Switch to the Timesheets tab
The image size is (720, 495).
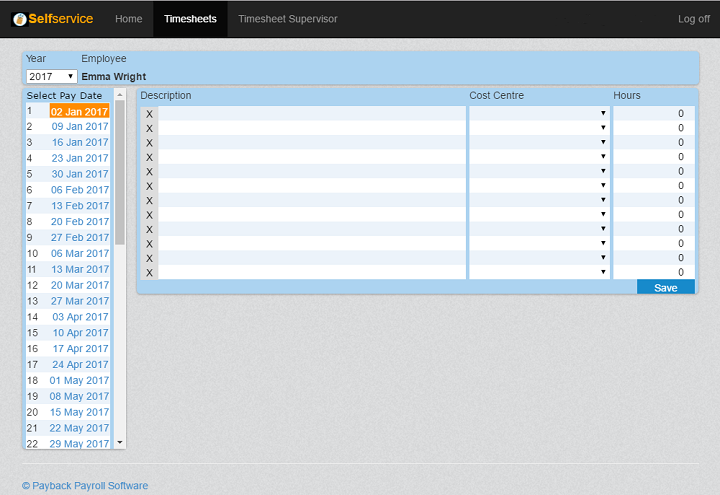[190, 19]
